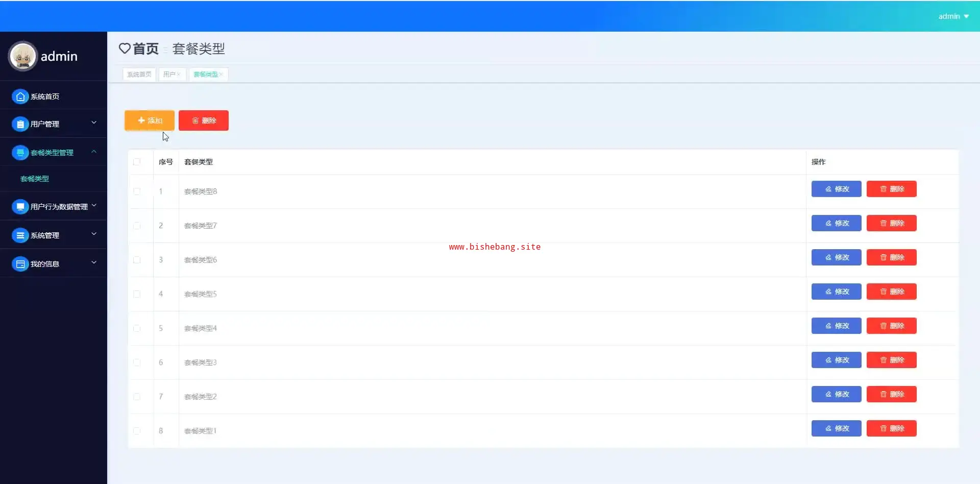Select the 套餐类型 submenu item

coord(35,179)
